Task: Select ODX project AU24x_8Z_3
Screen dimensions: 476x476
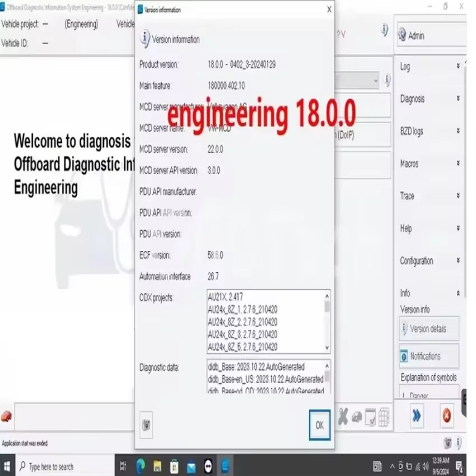Action: (x=242, y=334)
